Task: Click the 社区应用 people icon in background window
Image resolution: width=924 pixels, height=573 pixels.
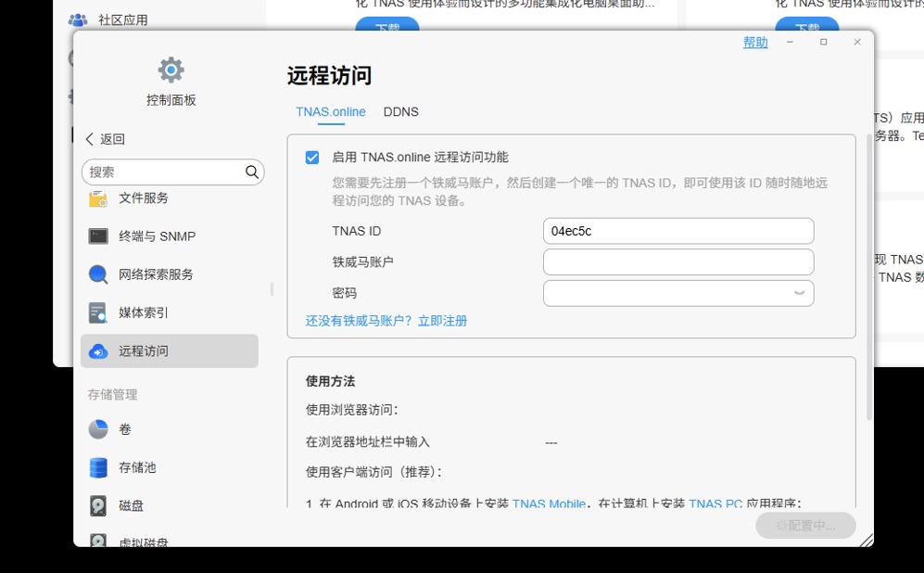Action: tap(78, 20)
